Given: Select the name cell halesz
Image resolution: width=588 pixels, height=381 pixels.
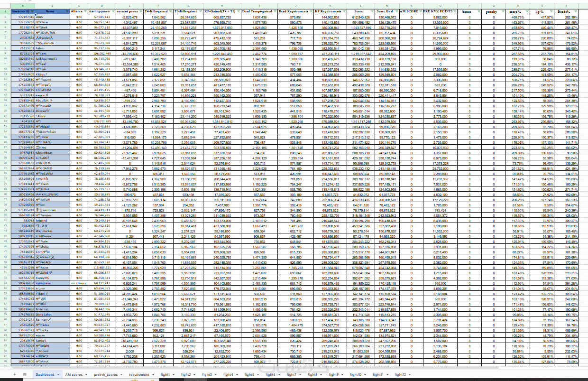Looking at the screenshot, I should click(x=52, y=48).
